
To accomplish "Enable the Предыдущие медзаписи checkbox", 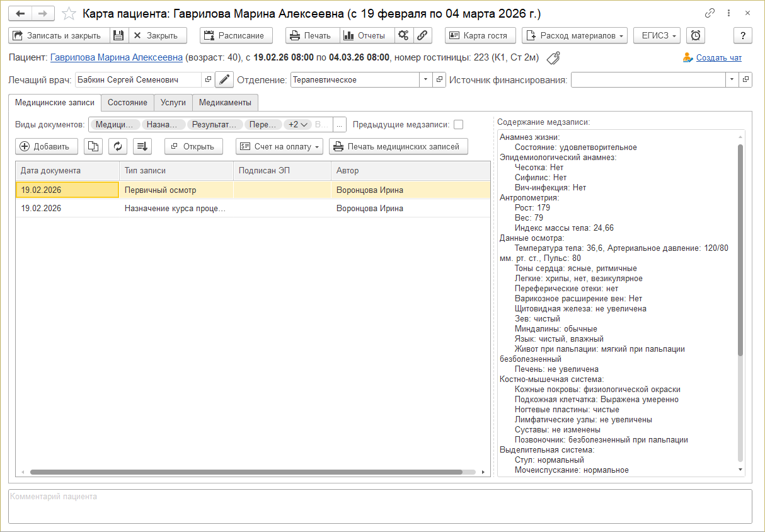I will pos(458,124).
